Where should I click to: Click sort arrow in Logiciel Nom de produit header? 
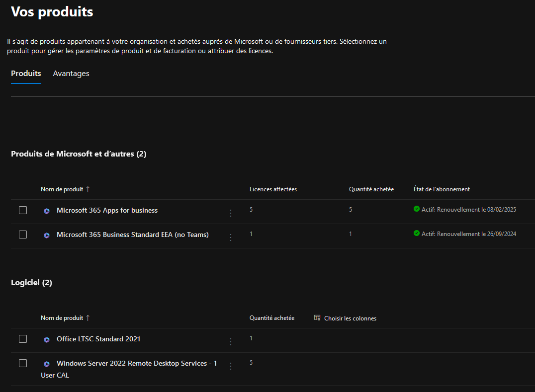point(88,317)
